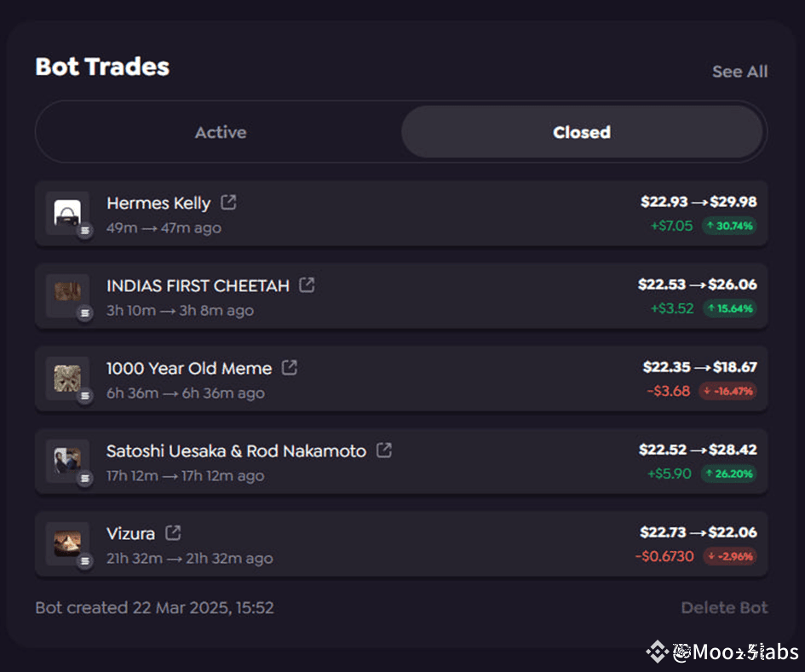Click the INDIAS FIRST CHEETAH token image
Viewport: 805px width, 672px height.
tap(67, 294)
